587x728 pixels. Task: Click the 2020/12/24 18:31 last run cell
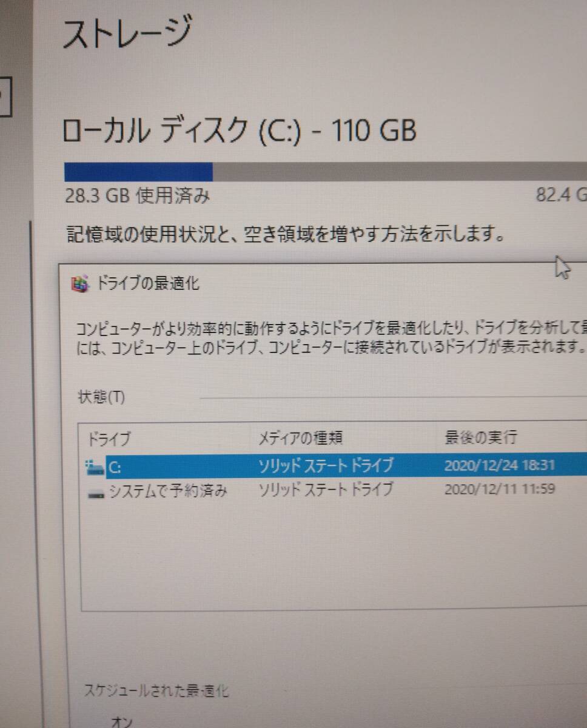point(500,465)
